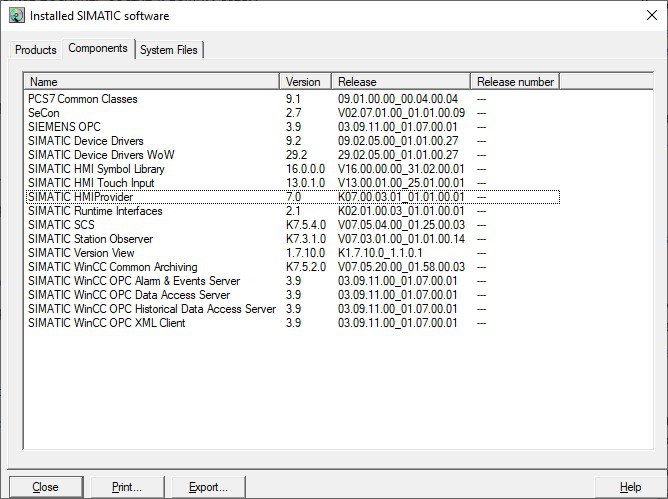Image resolution: width=668 pixels, height=499 pixels.
Task: Close the Installed SIMATIC software window
Action: click(x=651, y=16)
